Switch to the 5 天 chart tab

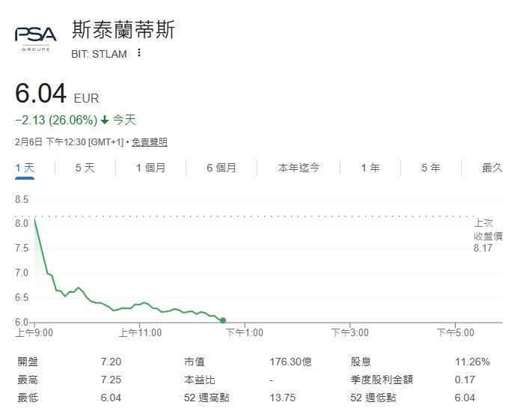click(x=85, y=168)
